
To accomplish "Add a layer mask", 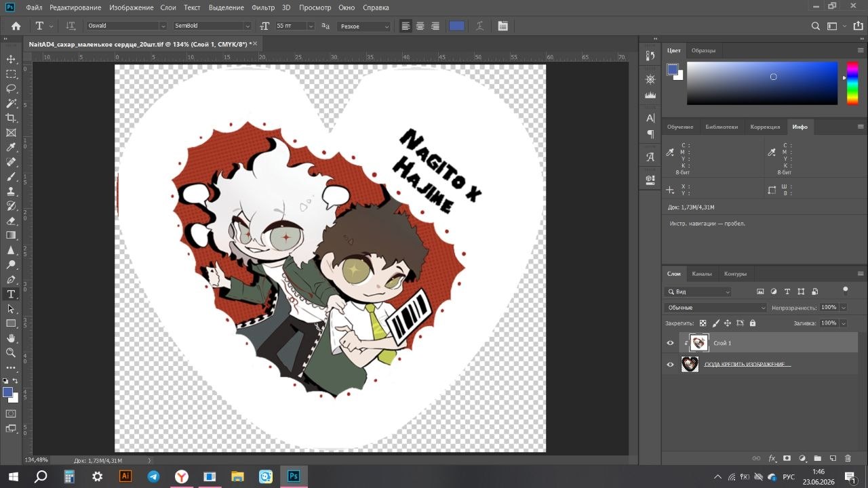I will [x=787, y=459].
